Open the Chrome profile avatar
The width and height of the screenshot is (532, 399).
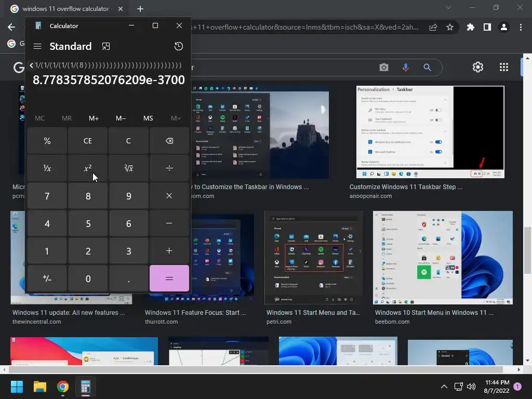[x=504, y=27]
